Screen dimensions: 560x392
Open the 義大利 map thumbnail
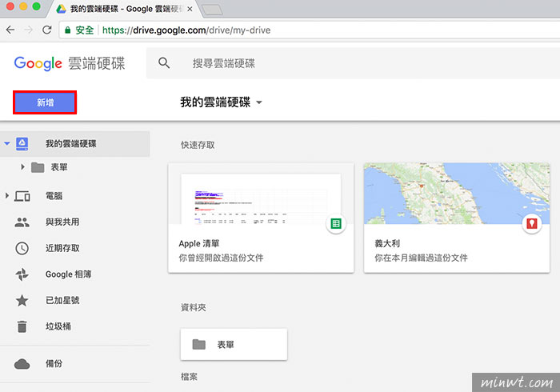tap(457, 194)
